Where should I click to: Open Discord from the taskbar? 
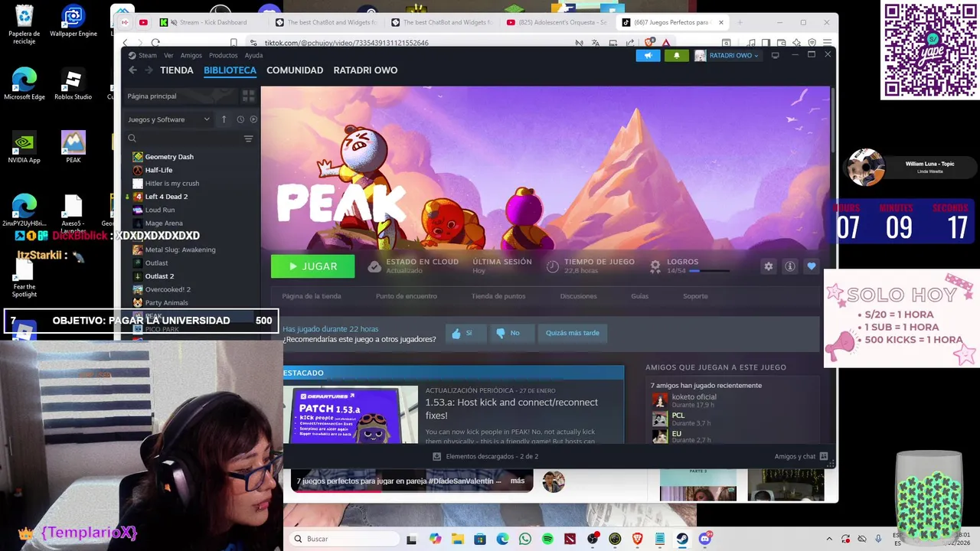(704, 539)
